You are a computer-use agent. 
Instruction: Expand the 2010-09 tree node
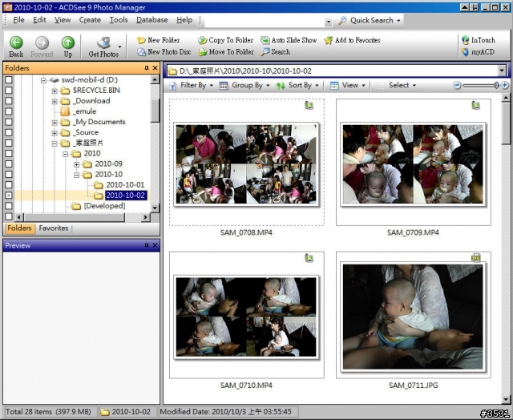click(x=77, y=164)
